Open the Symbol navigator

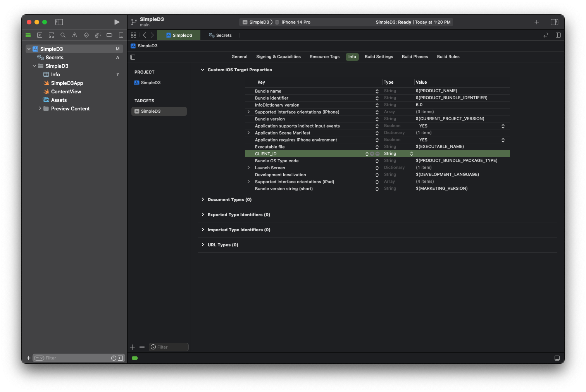tap(51, 35)
